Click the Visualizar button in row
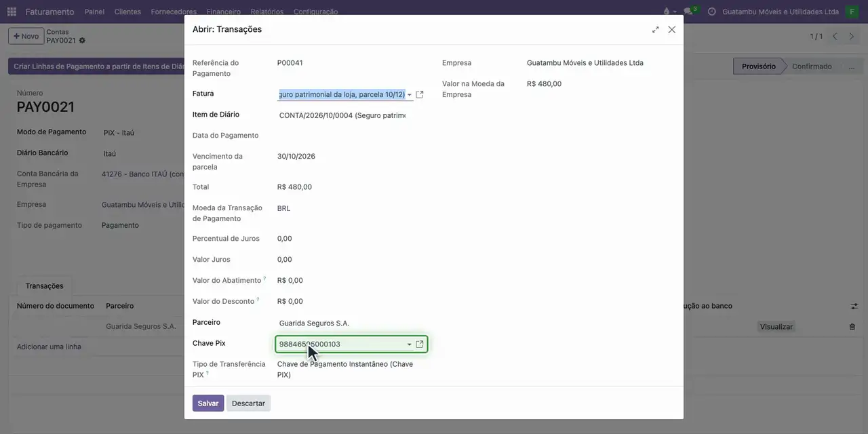This screenshot has height=434, width=868. tap(776, 327)
